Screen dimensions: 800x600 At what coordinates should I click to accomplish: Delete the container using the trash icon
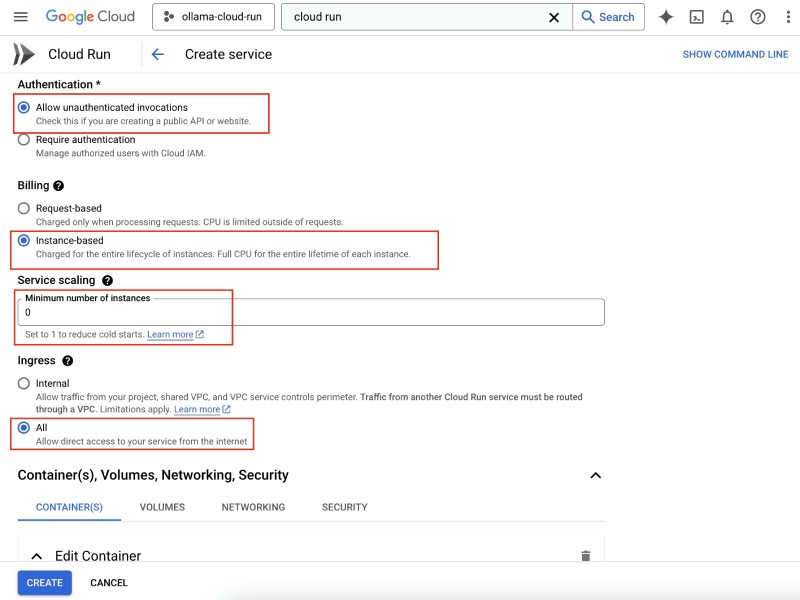click(x=586, y=555)
